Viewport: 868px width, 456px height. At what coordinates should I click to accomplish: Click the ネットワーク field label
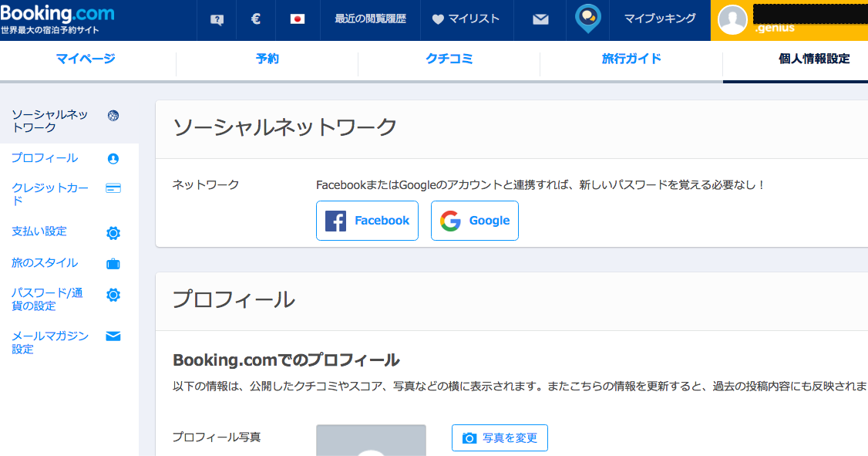pos(206,184)
